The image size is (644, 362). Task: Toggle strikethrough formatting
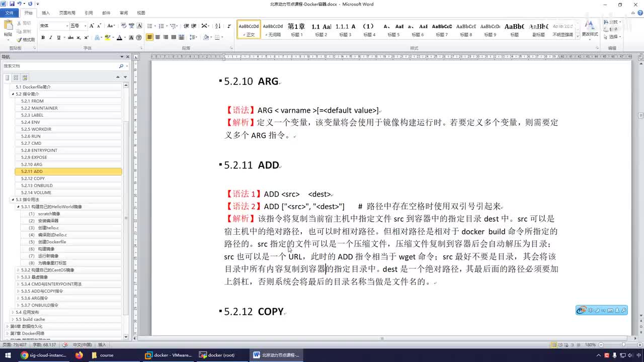coord(70,38)
